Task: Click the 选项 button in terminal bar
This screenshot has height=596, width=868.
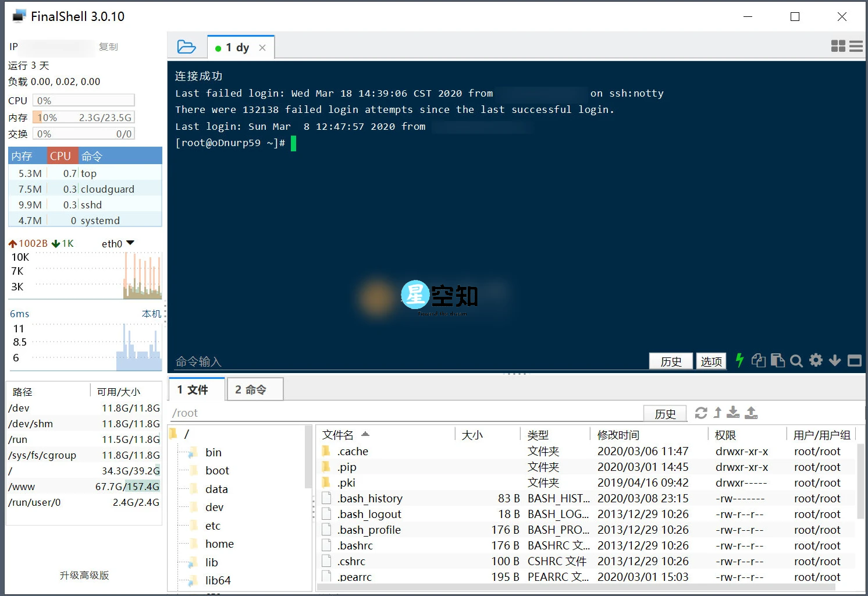Action: pos(711,361)
